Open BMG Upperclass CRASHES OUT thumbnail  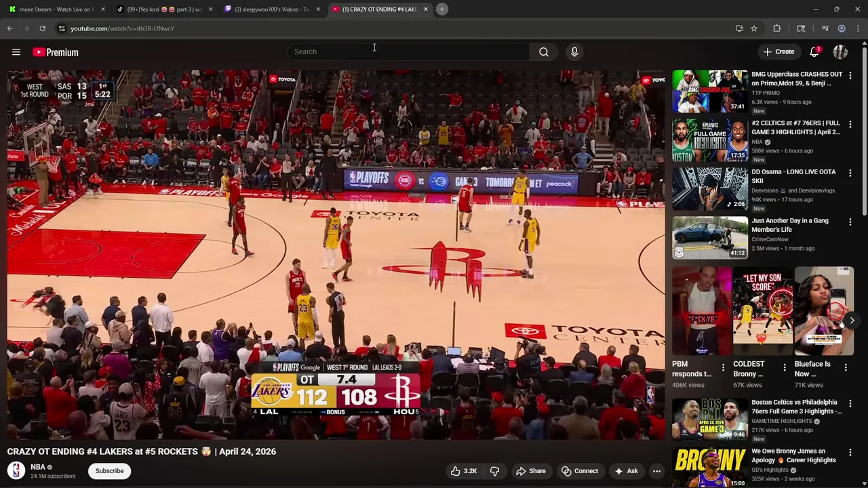710,91
